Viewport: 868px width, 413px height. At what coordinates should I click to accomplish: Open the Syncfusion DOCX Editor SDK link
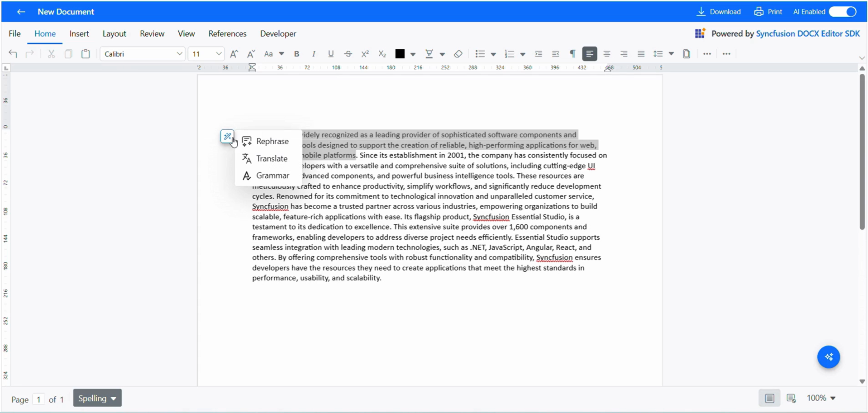808,33
